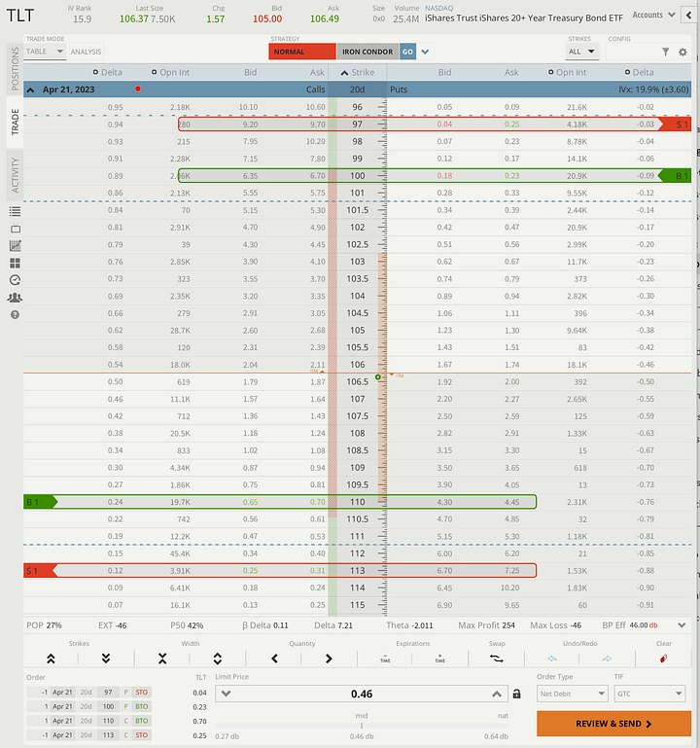Click the Undo arrow icon
Viewport: 700px width, 748px height.
coord(552,659)
